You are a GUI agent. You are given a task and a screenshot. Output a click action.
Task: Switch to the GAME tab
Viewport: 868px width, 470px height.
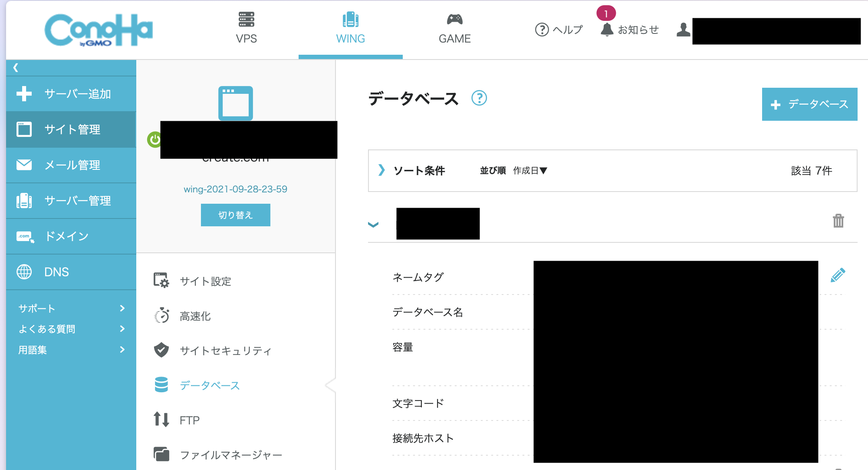click(454, 29)
